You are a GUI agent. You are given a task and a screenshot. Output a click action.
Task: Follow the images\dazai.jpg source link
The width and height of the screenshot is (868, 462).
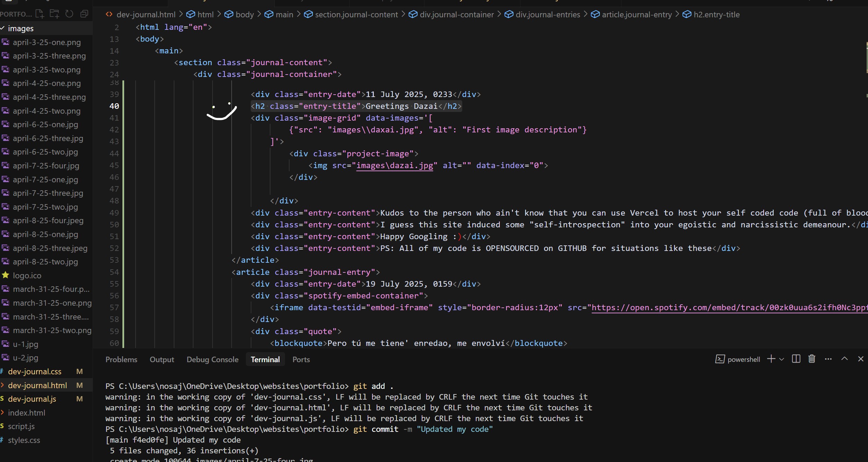click(x=395, y=166)
